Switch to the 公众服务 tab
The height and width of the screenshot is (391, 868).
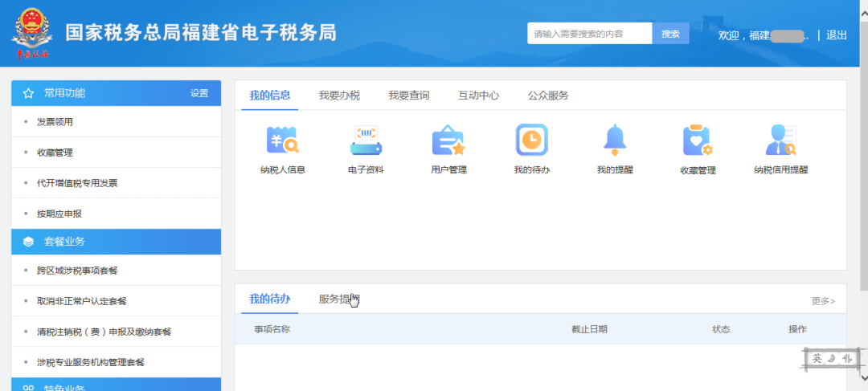(549, 95)
